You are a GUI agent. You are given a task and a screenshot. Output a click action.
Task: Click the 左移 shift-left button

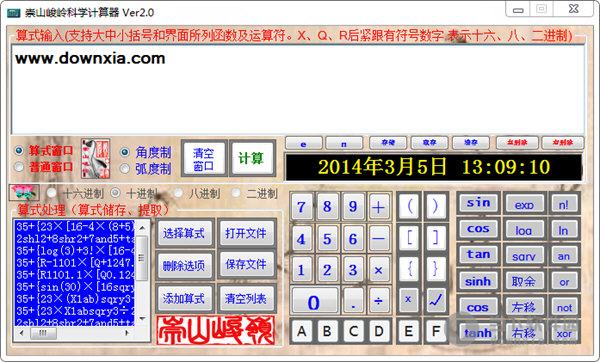[x=524, y=307]
